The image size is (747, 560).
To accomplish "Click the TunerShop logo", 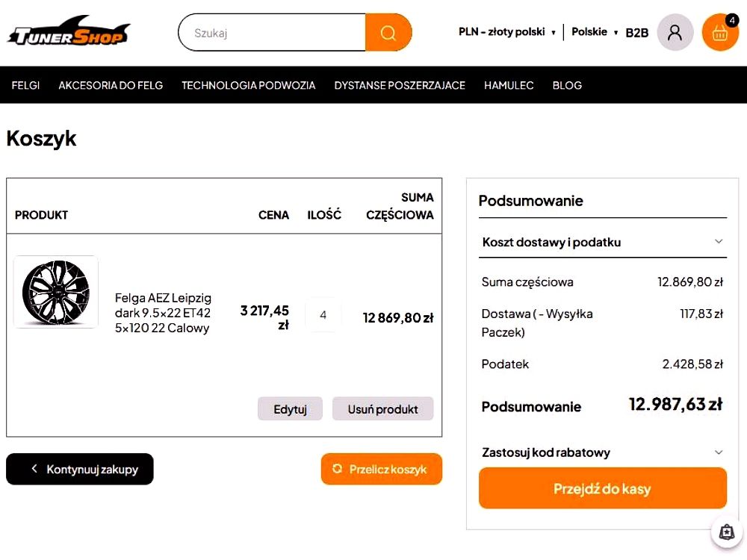I will point(69,31).
